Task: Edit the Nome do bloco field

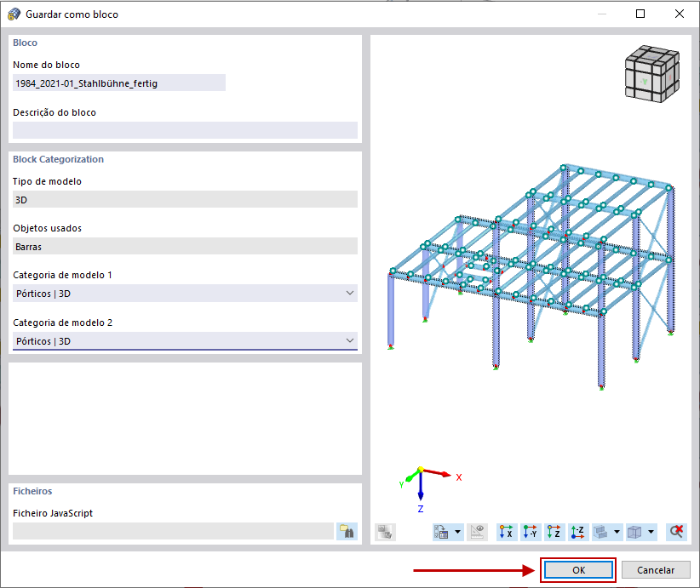Action: coord(118,83)
